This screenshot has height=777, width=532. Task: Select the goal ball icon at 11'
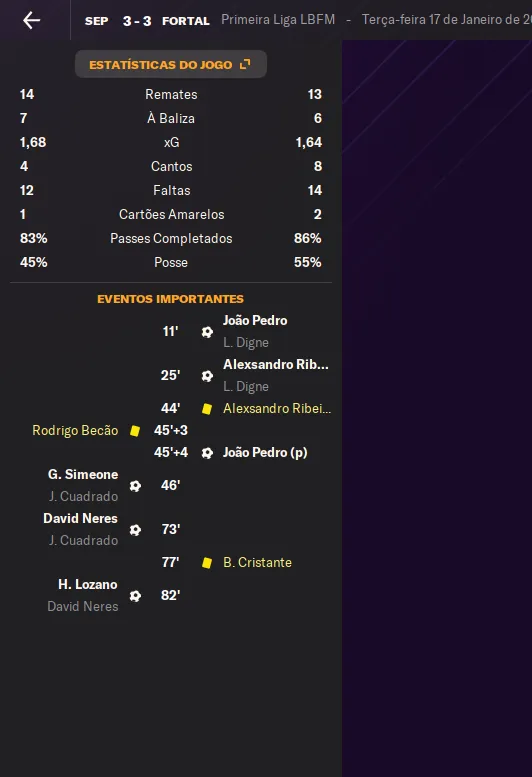(x=207, y=332)
